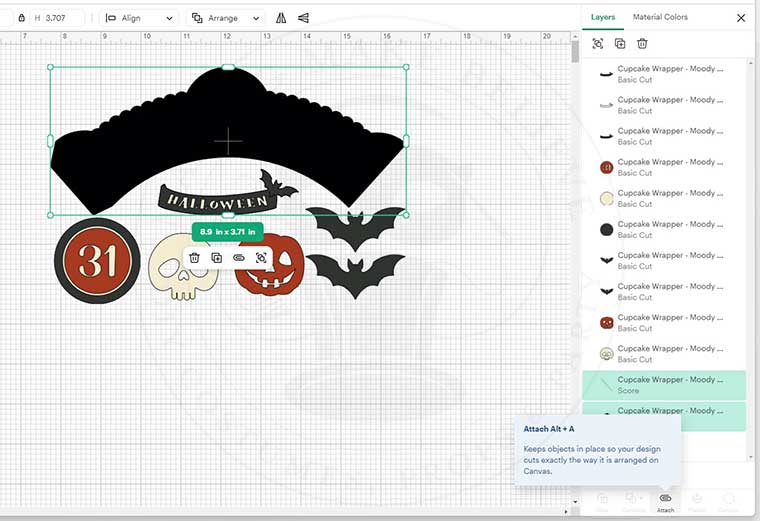Edit the height value field

(62, 18)
